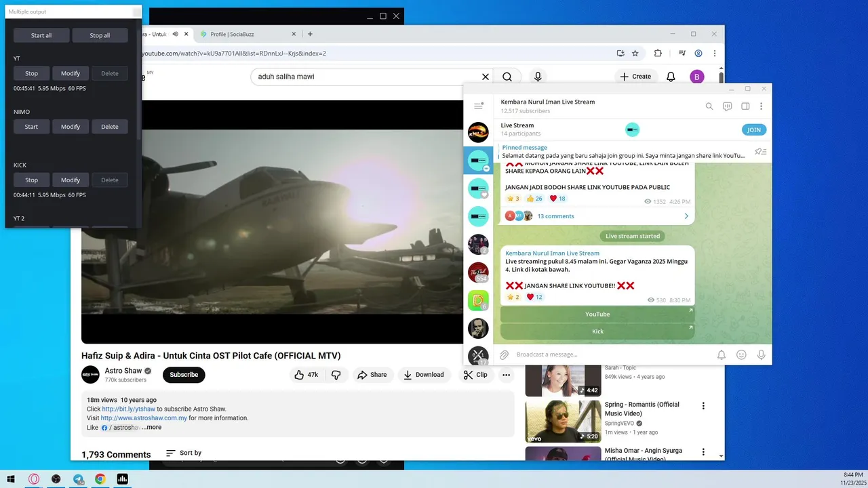Dislike the Hafiz Suip video
This screenshot has height=488, width=868.
click(336, 375)
